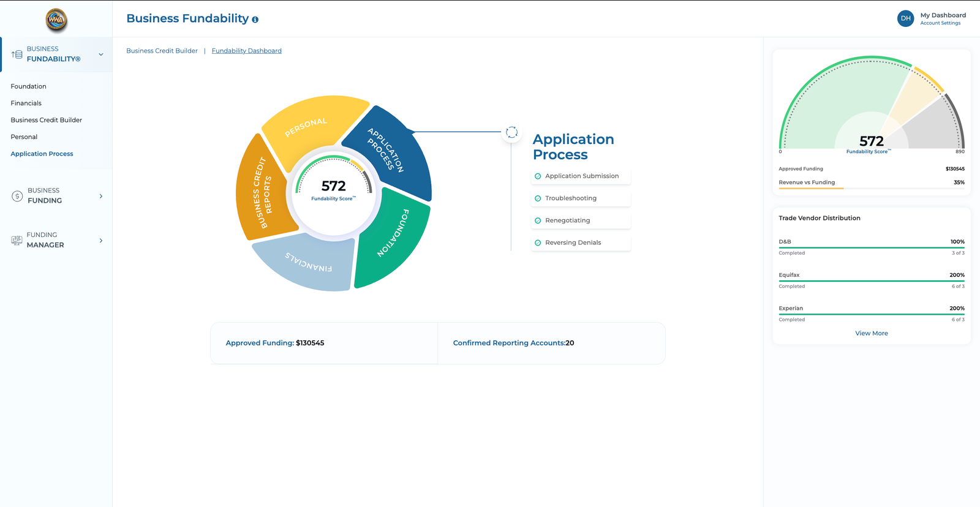
Task: Open My Dashboard in the header
Action: tap(943, 15)
